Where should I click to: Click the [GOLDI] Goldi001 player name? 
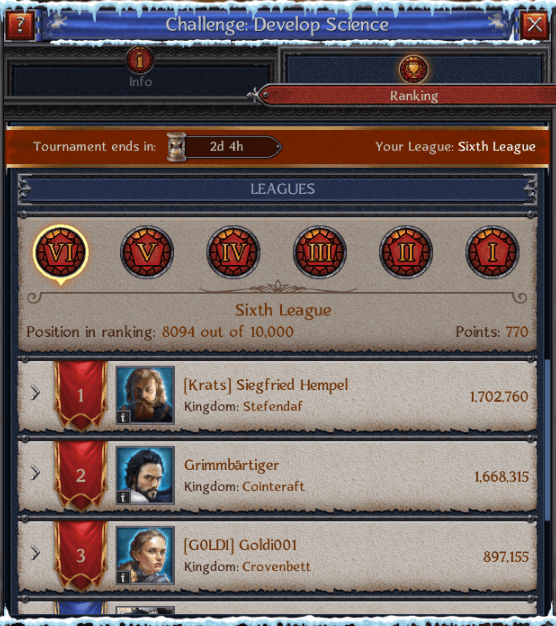click(240, 545)
